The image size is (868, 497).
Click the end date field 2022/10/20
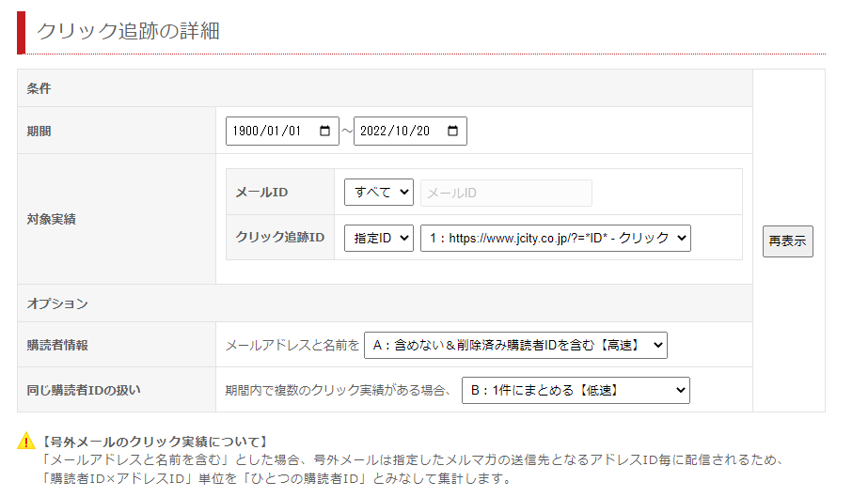[x=410, y=131]
